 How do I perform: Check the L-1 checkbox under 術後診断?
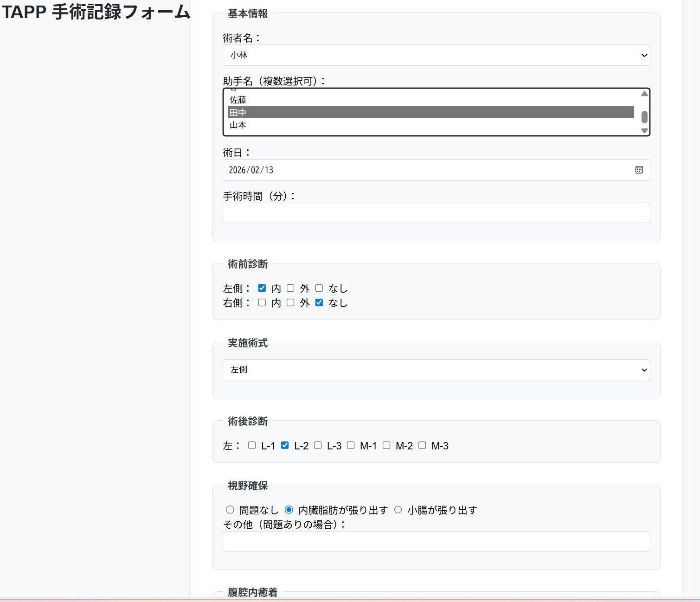tap(251, 445)
